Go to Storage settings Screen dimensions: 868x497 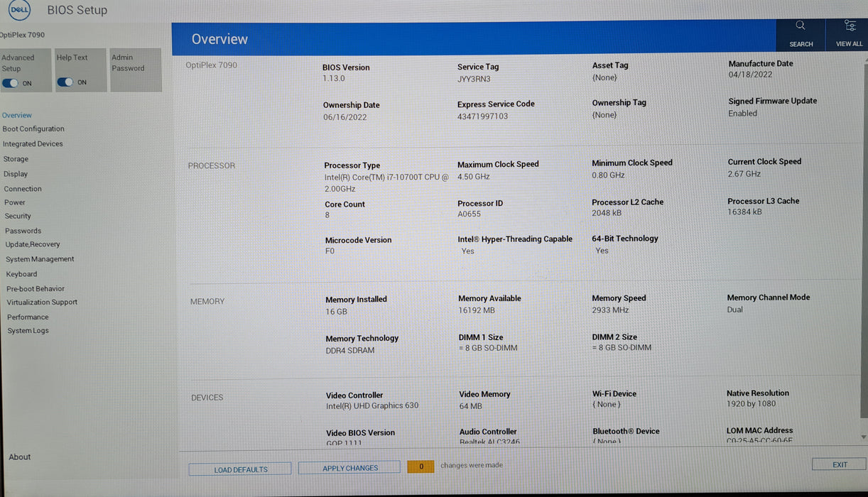click(x=16, y=159)
